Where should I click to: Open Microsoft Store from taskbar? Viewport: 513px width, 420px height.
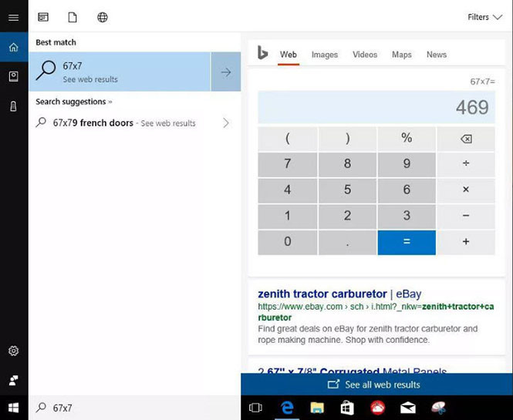[347, 408]
